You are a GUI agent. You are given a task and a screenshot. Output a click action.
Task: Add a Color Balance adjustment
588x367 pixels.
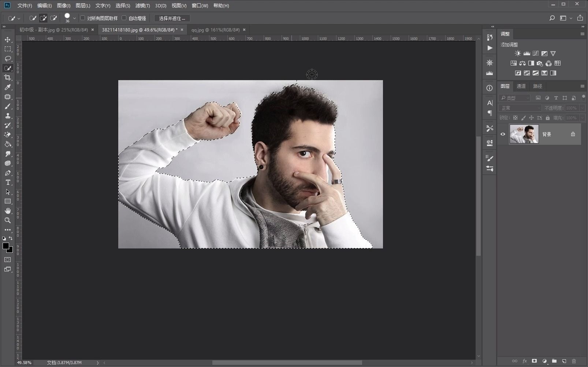point(522,63)
